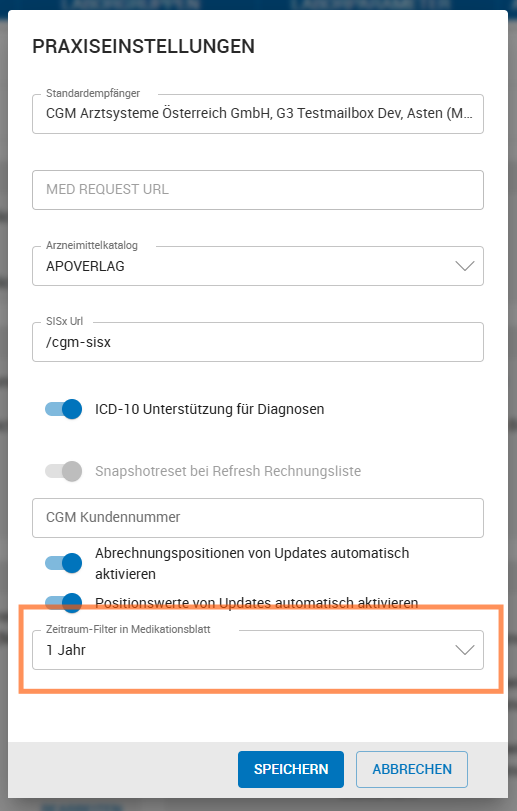Select the 1 Jahr value text

coord(66,650)
